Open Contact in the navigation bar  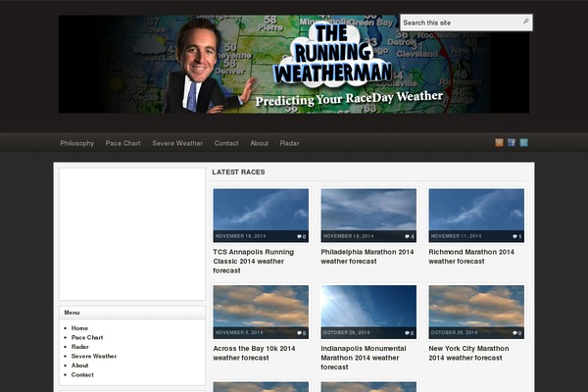tap(226, 143)
